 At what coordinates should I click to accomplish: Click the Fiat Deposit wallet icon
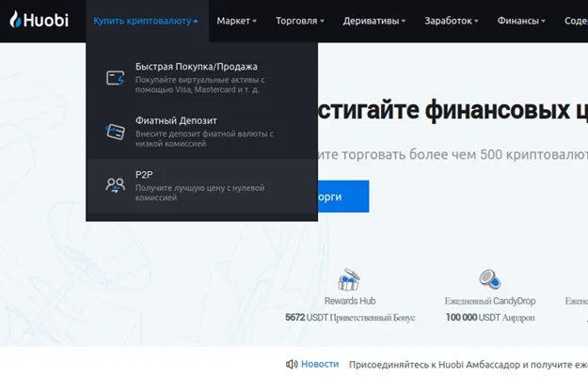[116, 132]
